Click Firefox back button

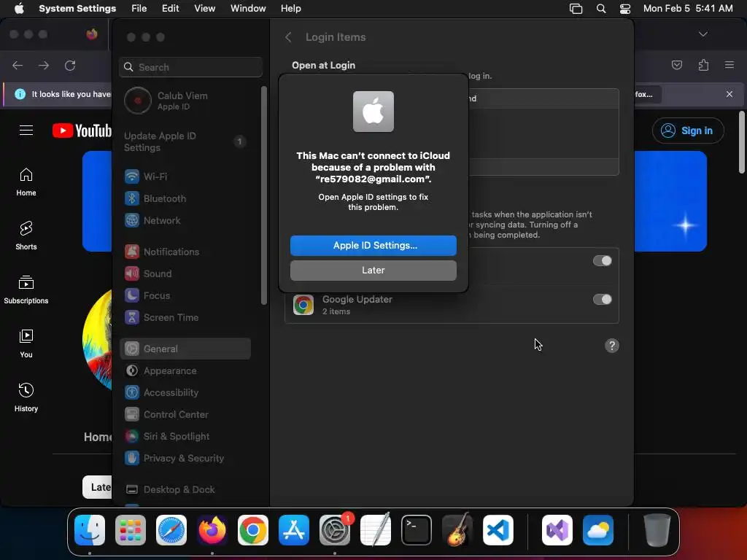coord(18,65)
